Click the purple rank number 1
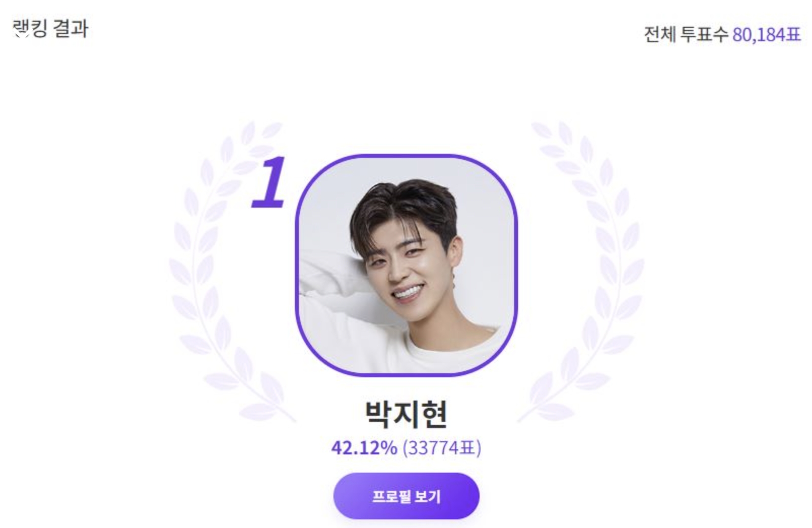The width and height of the screenshot is (812, 528). [268, 183]
